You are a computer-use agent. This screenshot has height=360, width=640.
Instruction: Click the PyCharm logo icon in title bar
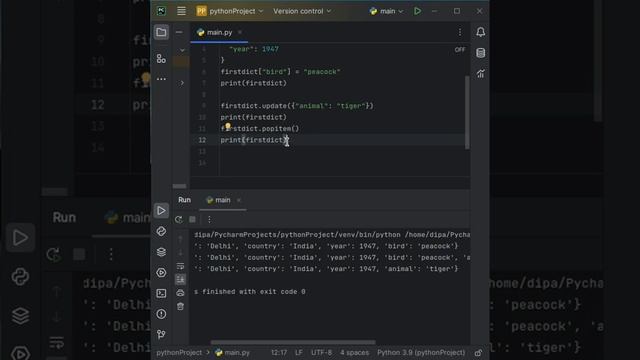tap(161, 11)
